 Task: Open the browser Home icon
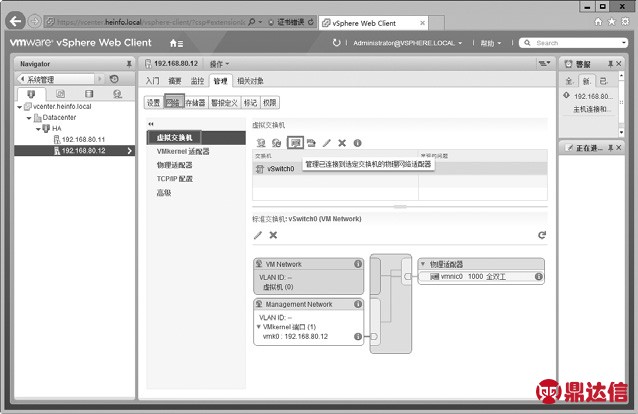tap(598, 22)
